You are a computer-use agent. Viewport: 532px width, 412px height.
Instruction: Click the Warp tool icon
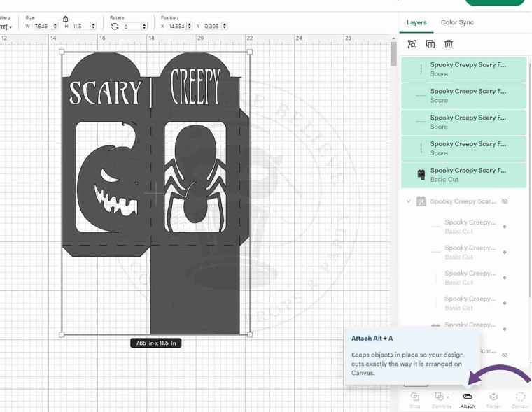(x=3, y=27)
